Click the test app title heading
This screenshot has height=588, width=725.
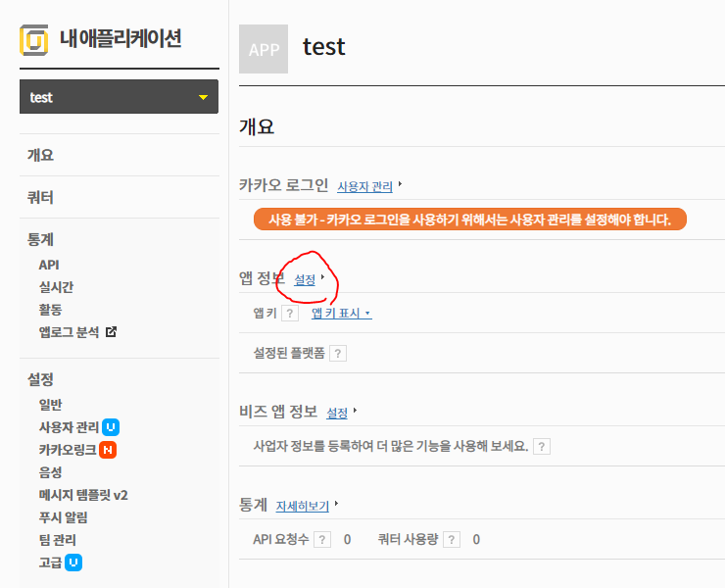(324, 47)
